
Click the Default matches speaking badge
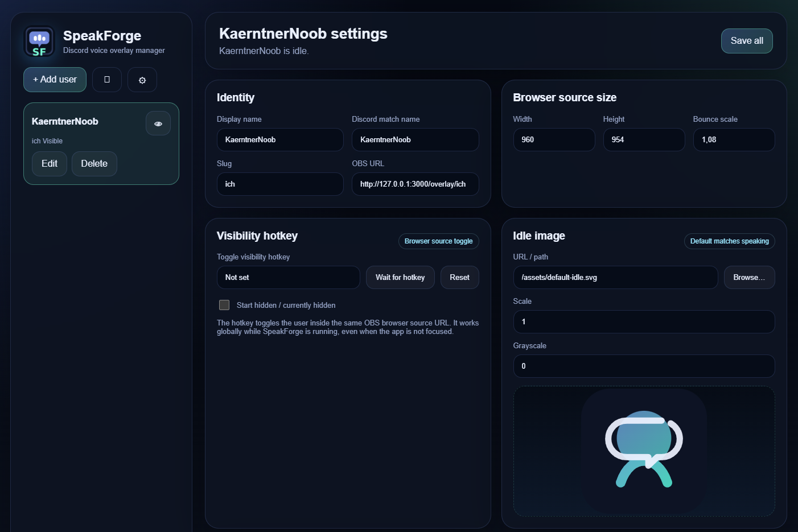pos(729,241)
